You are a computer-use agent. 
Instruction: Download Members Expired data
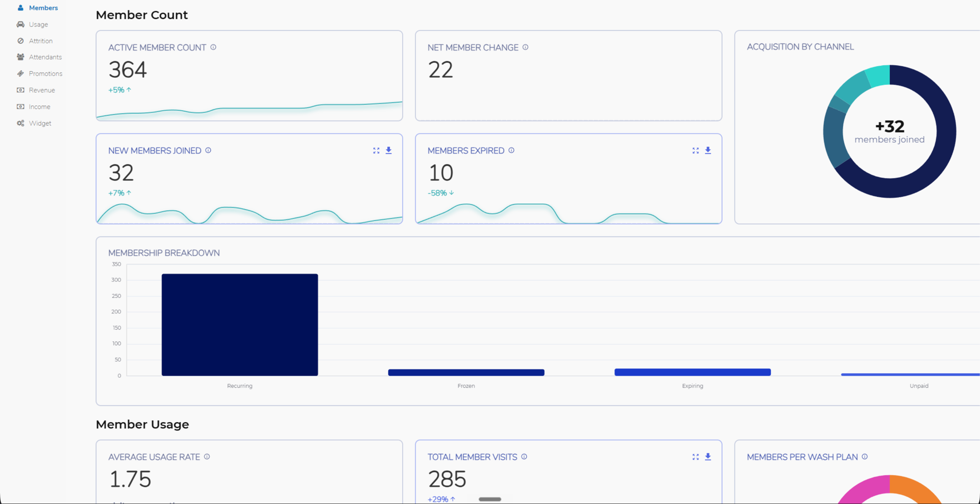[x=708, y=150]
